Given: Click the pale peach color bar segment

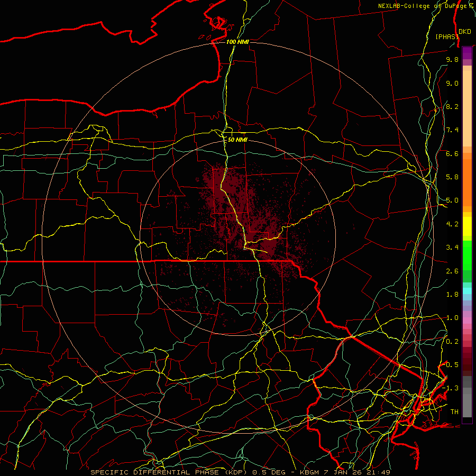Looking at the screenshot, I should [x=467, y=108].
